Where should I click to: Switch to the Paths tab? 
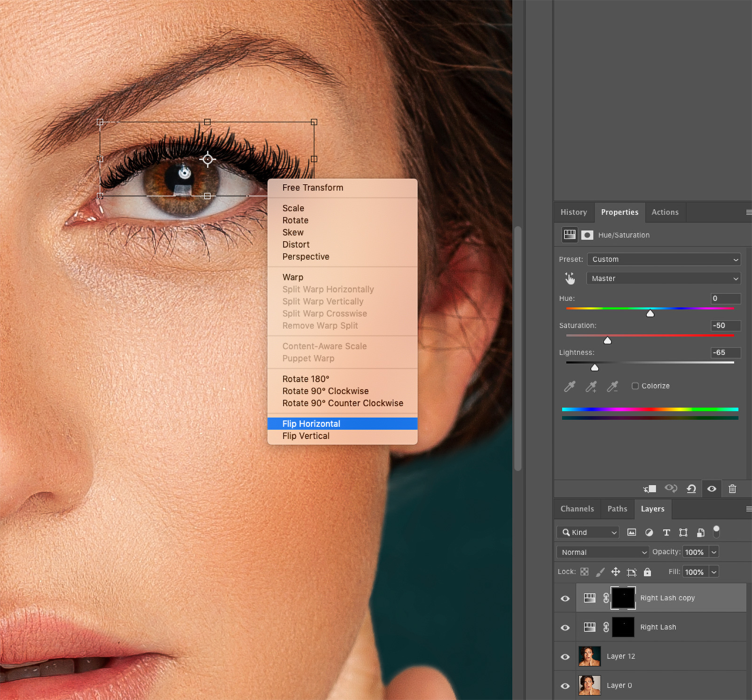pyautogui.click(x=617, y=509)
